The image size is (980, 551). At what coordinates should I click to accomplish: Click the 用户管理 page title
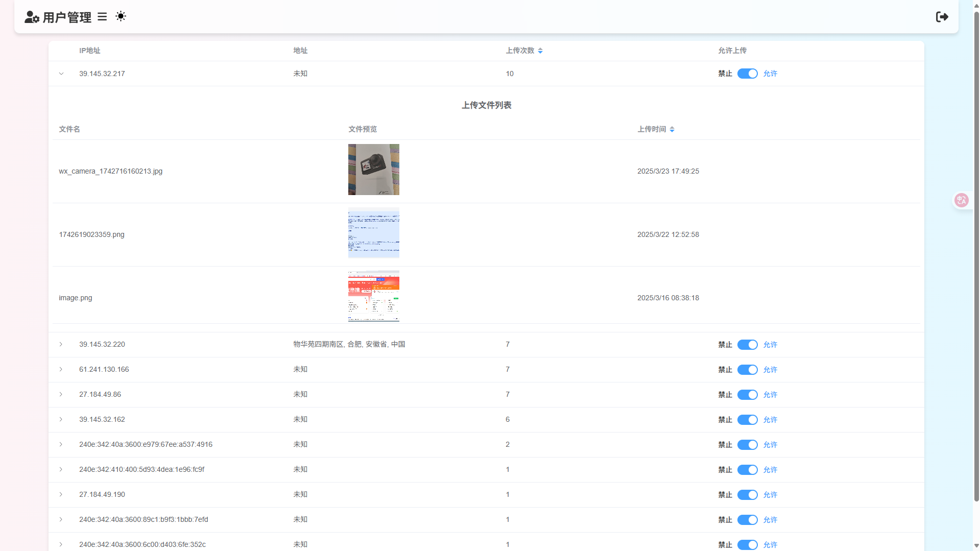click(67, 17)
